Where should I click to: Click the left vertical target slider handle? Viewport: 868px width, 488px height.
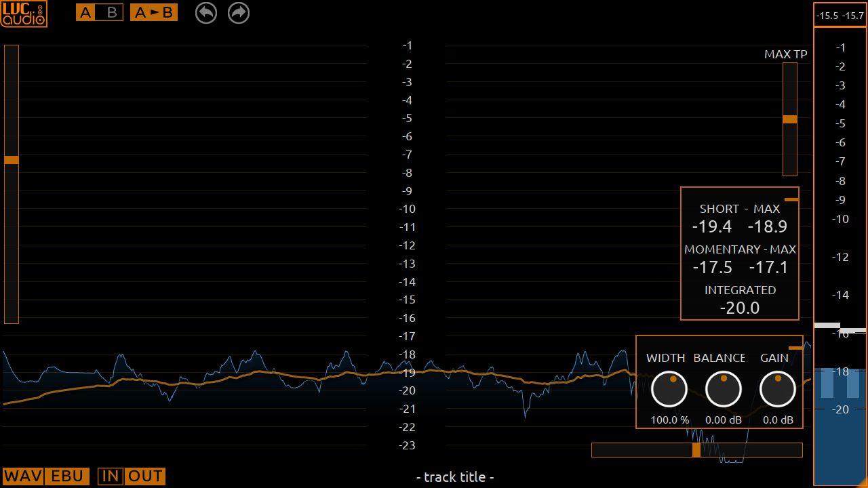point(12,160)
